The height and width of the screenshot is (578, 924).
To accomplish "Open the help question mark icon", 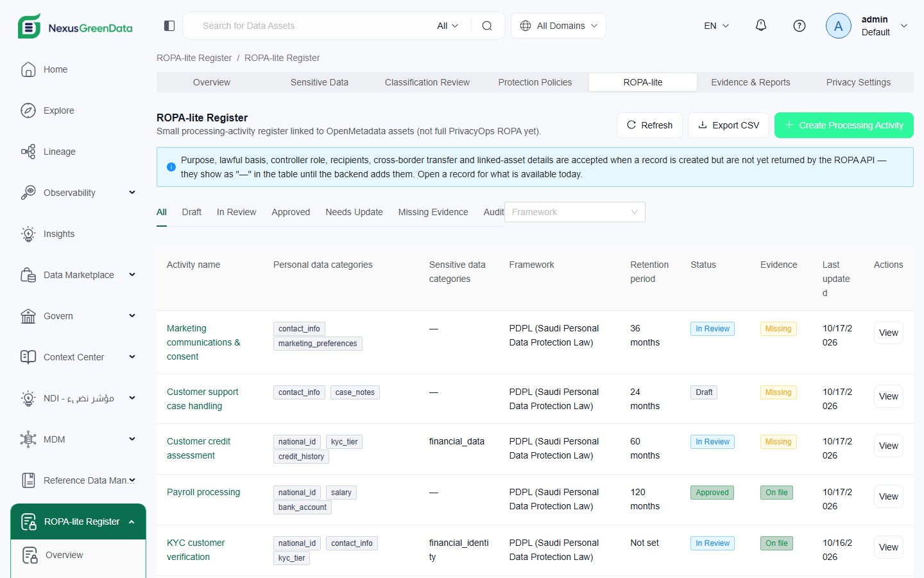I will click(800, 26).
